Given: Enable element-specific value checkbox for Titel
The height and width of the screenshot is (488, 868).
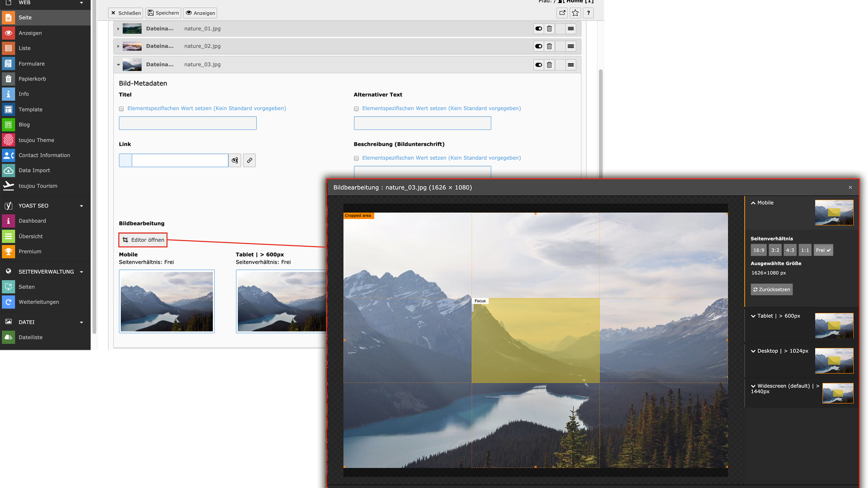Looking at the screenshot, I should click(x=121, y=109).
